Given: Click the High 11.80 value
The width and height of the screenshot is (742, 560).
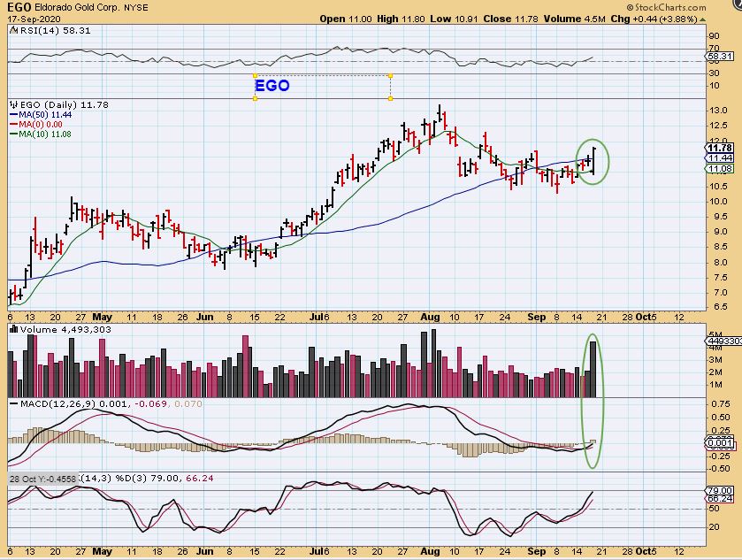Looking at the screenshot, I should (401, 19).
